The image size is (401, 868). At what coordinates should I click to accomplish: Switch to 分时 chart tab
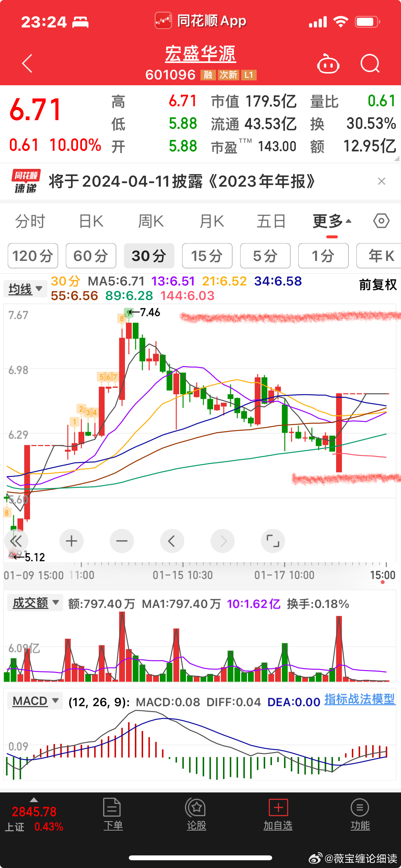(30, 222)
